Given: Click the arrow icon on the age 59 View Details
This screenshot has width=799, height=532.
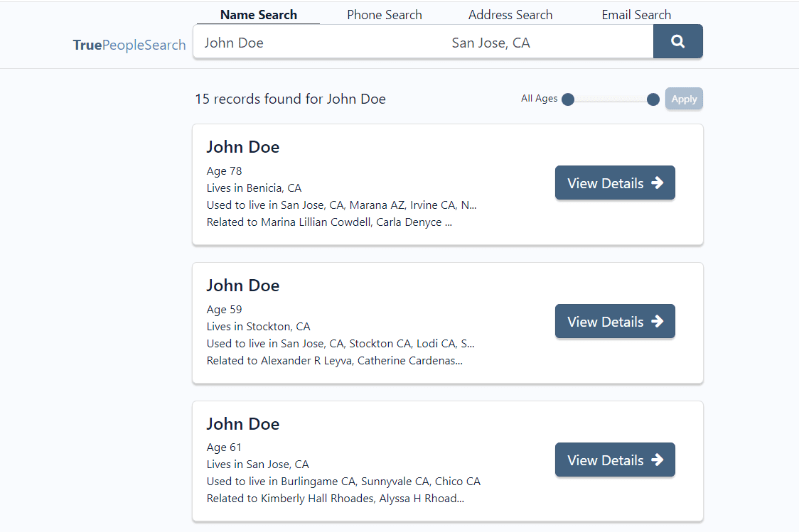Looking at the screenshot, I should pos(658,322).
